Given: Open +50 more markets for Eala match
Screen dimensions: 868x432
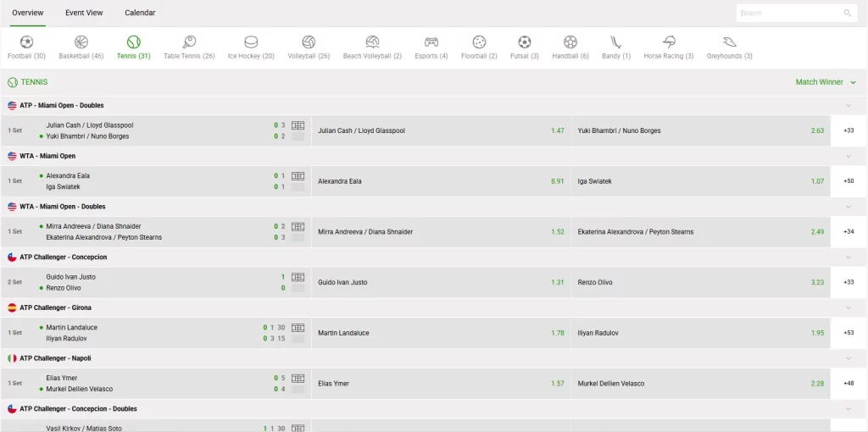Looking at the screenshot, I should (849, 181).
